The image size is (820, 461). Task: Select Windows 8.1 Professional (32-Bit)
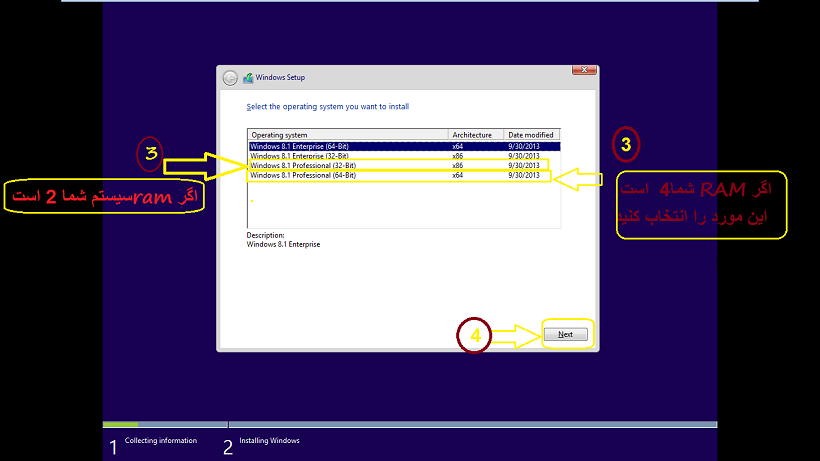[x=404, y=165]
